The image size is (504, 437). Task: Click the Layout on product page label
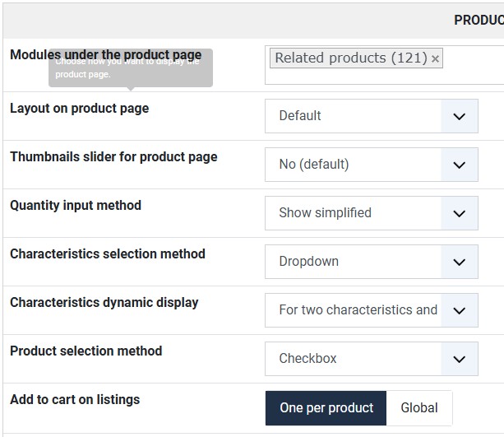coord(79,109)
